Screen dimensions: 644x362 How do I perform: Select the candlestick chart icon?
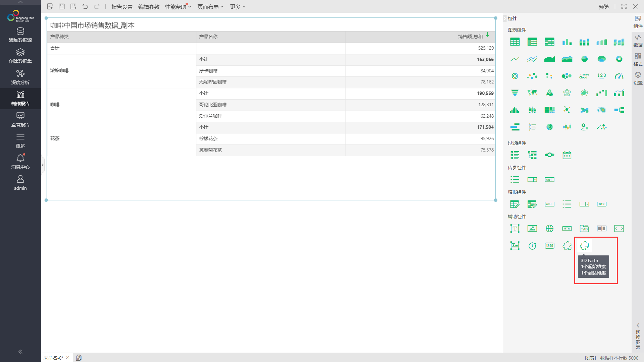click(x=567, y=127)
